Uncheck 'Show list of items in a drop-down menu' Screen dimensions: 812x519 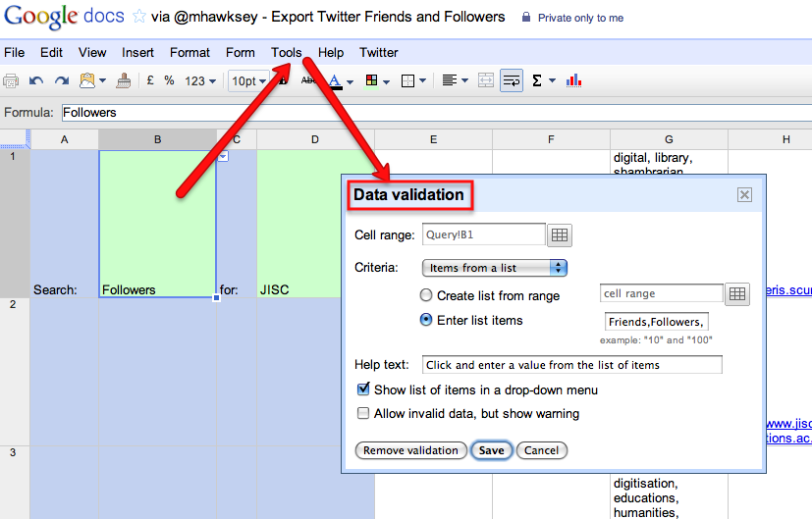pos(363,389)
